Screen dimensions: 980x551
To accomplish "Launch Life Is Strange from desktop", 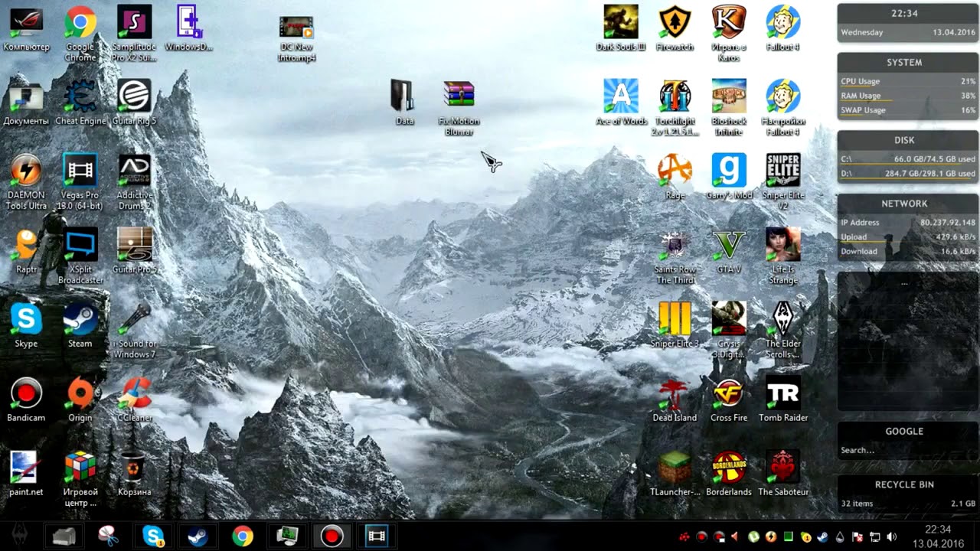I will (x=783, y=256).
